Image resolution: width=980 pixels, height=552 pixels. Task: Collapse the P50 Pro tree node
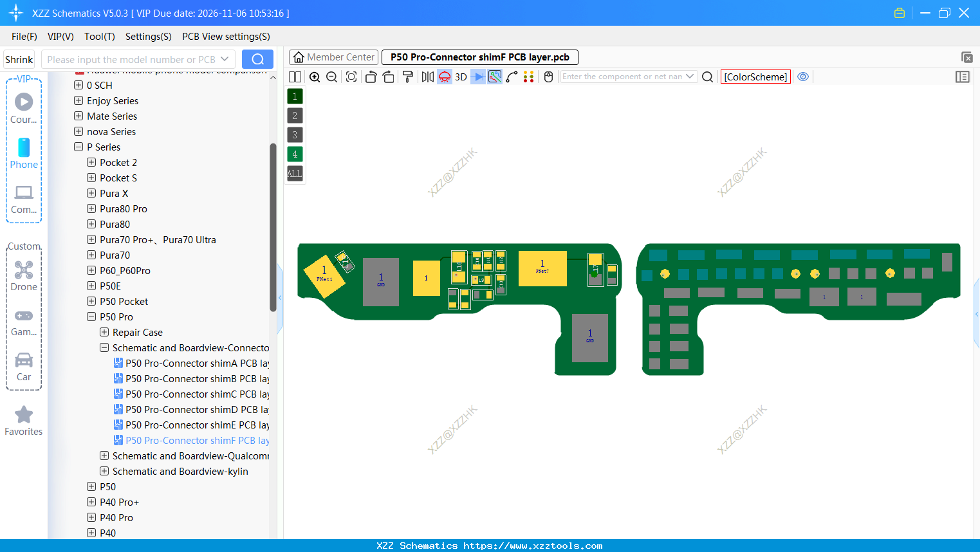tap(91, 317)
